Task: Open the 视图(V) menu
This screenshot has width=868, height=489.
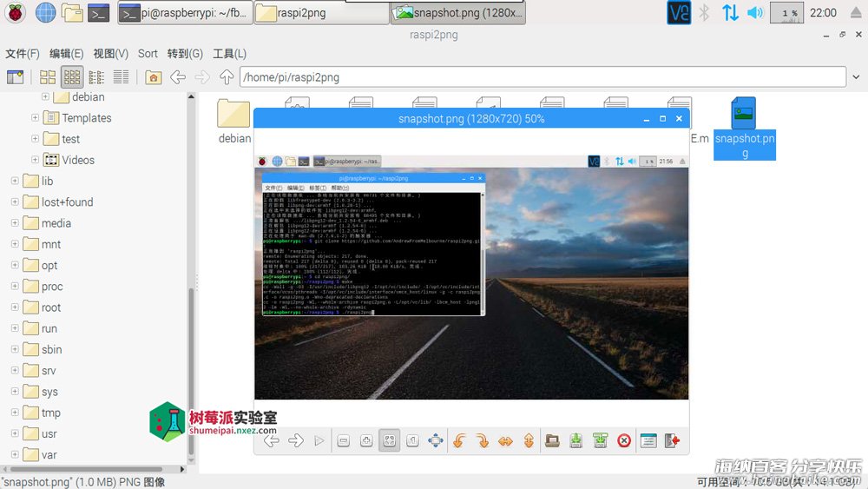Action: pyautogui.click(x=111, y=54)
